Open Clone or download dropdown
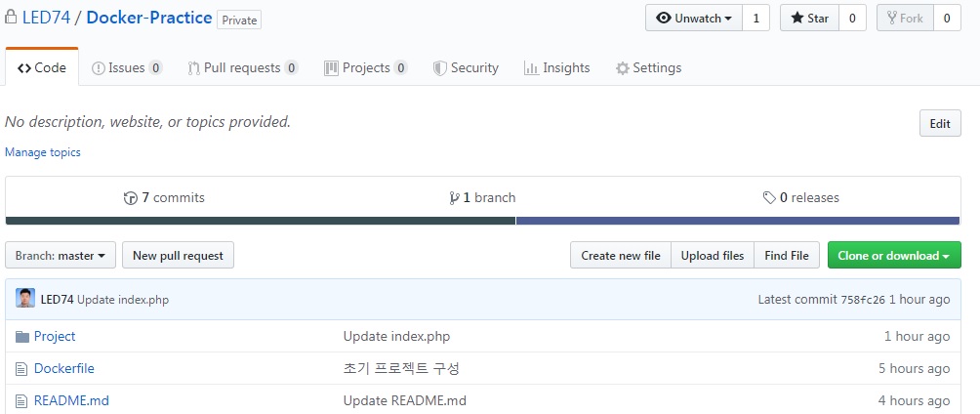The image size is (980, 414). tap(894, 255)
